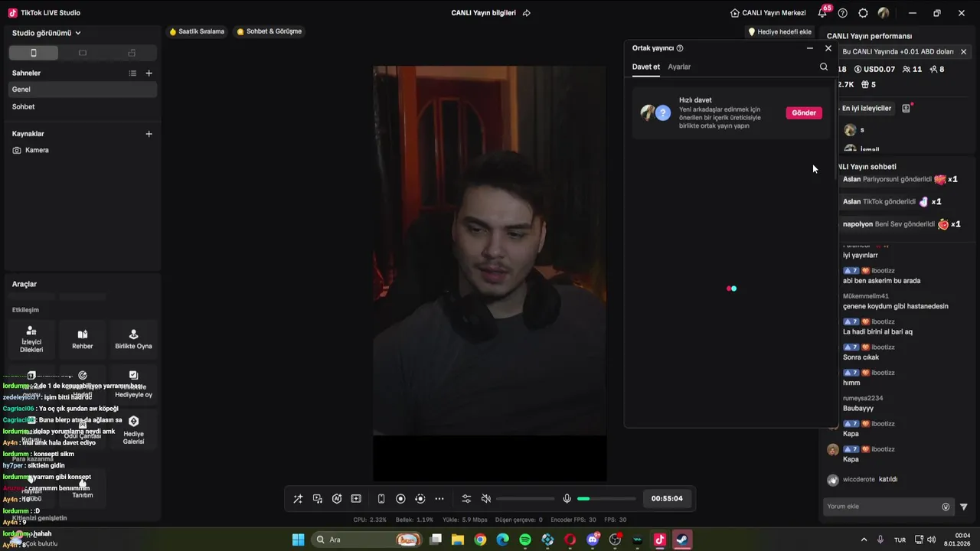Expand the Studio görünümü dropdown
Viewport: 980px width, 551px height.
[47, 33]
